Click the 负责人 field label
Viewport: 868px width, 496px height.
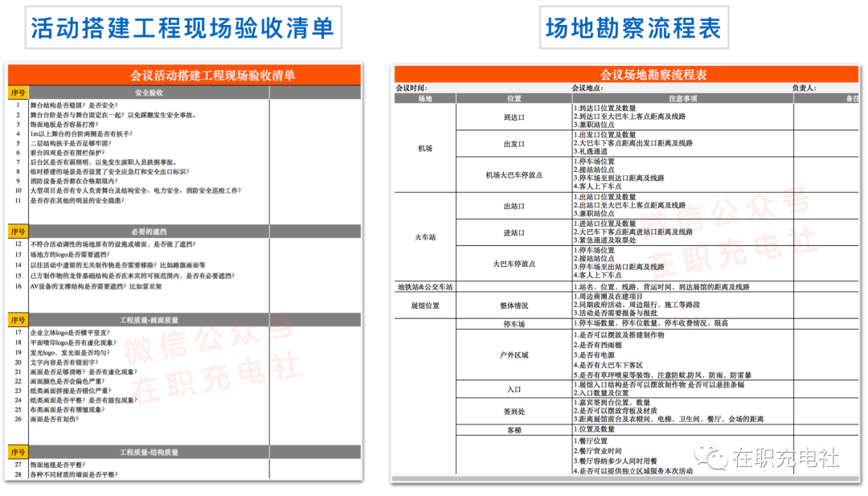point(804,88)
